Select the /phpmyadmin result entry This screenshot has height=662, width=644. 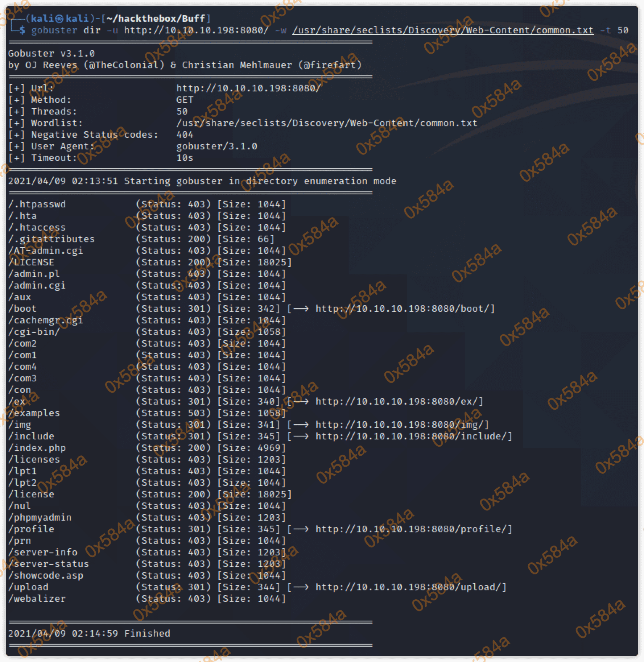click(40, 517)
